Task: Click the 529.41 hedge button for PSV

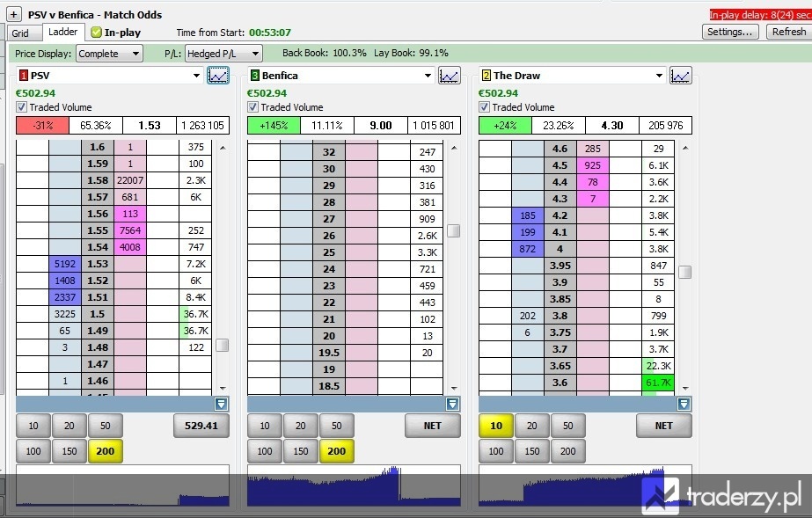Action: pyautogui.click(x=201, y=426)
